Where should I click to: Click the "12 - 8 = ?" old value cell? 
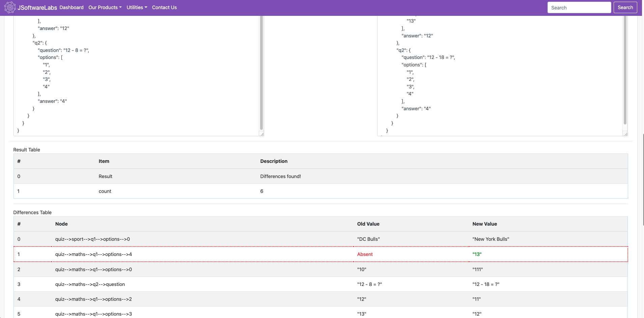click(370, 284)
